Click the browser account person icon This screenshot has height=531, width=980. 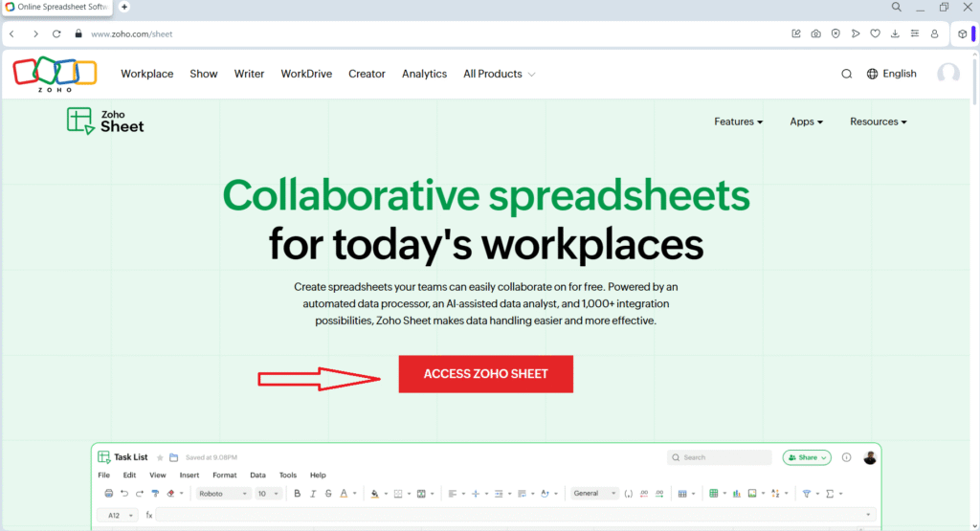click(x=934, y=33)
